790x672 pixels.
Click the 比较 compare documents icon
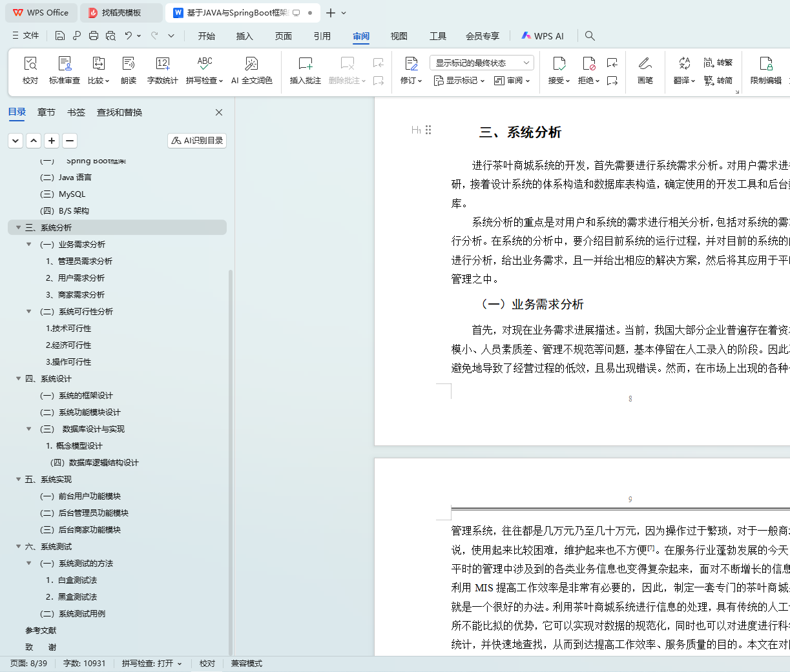pos(99,63)
